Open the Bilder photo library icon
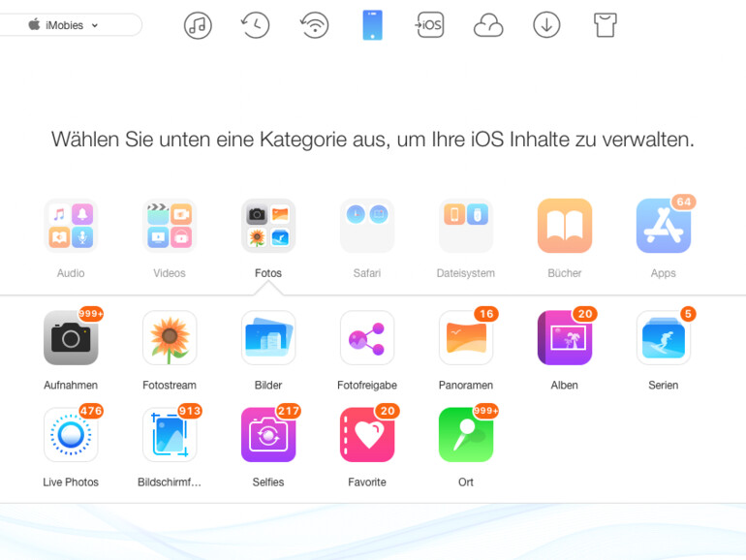This screenshot has height=560, width=746. (268, 338)
